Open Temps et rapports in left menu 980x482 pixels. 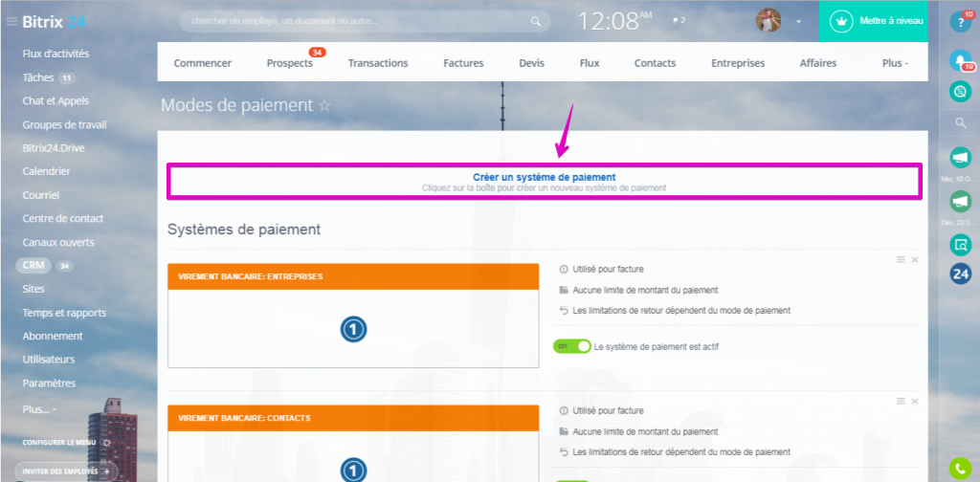64,313
